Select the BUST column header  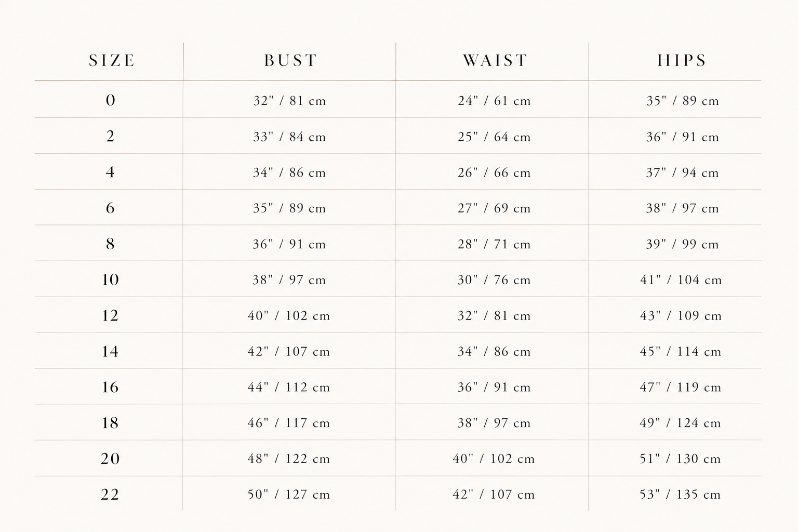tap(290, 61)
